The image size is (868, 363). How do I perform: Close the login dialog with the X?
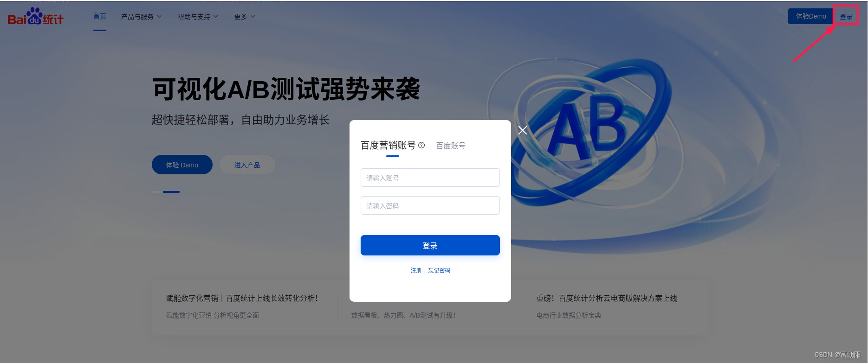point(522,130)
